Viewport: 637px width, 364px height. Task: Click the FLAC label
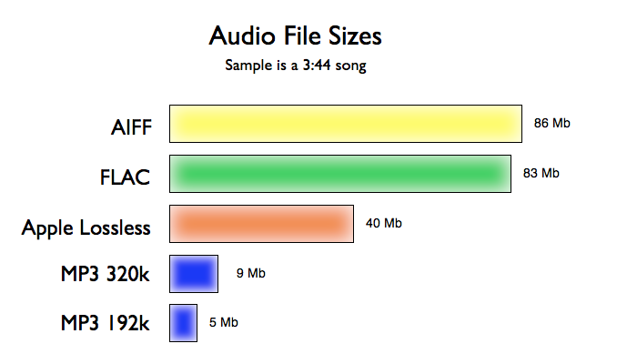126,177
